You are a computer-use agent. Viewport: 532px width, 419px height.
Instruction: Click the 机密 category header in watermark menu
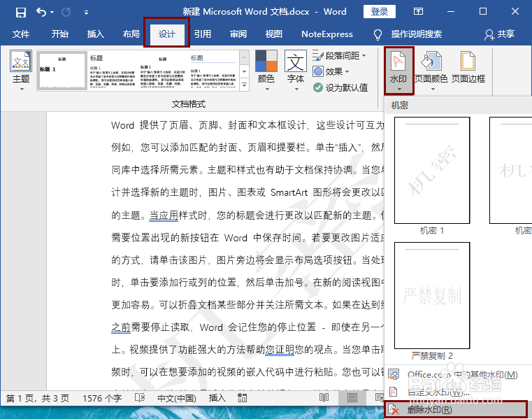(399, 105)
